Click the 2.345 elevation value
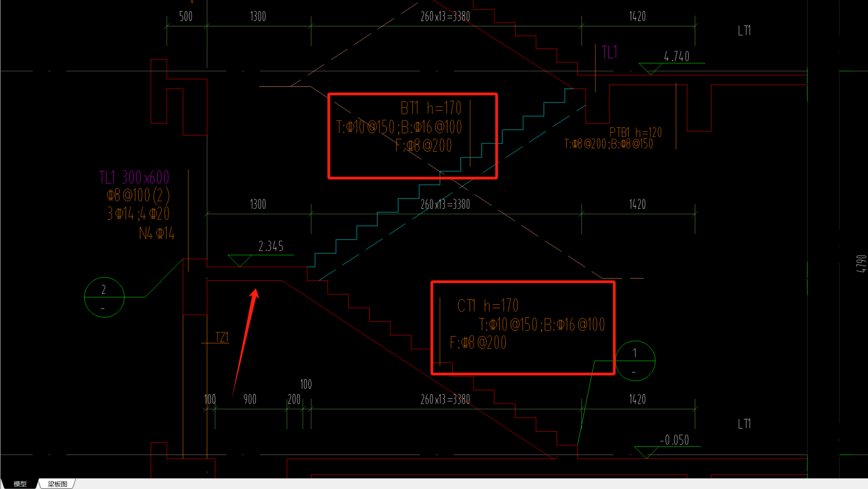The height and width of the screenshot is (489, 868). 271,246
